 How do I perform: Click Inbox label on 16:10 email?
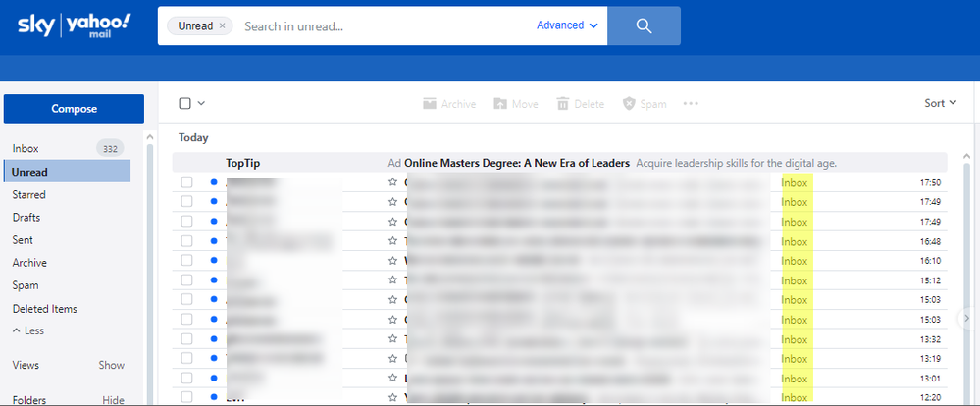pos(795,261)
